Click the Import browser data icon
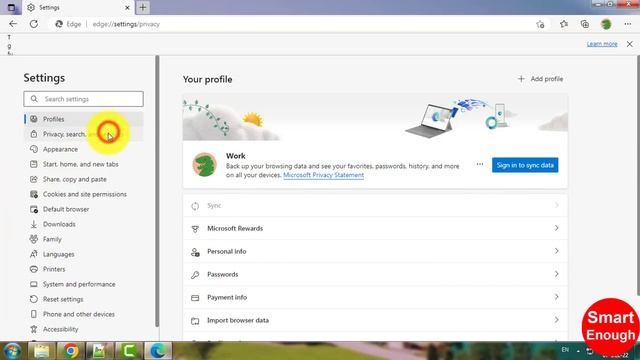The image size is (640, 360). click(195, 321)
